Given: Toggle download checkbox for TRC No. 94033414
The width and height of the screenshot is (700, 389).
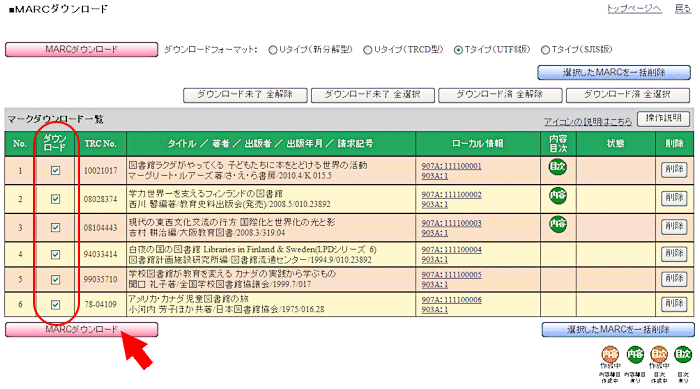Looking at the screenshot, I should [55, 254].
